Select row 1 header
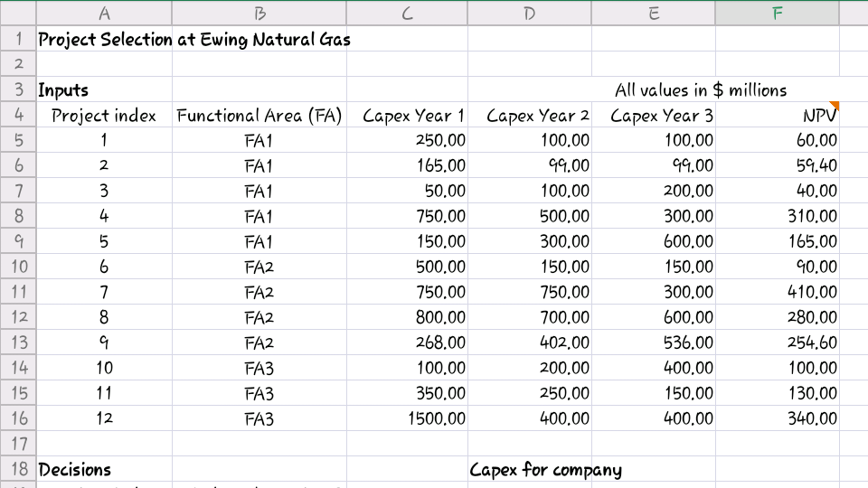868x488 pixels. point(18,39)
